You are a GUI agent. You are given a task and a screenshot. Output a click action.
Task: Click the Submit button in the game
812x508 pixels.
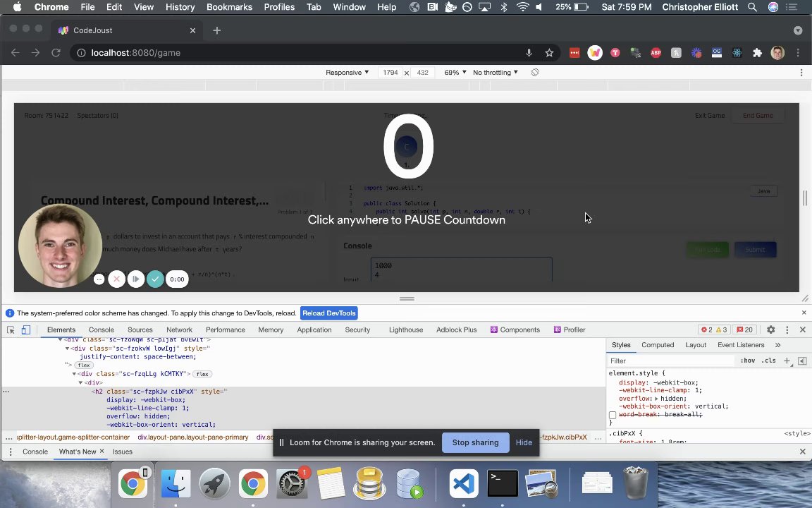click(x=755, y=250)
